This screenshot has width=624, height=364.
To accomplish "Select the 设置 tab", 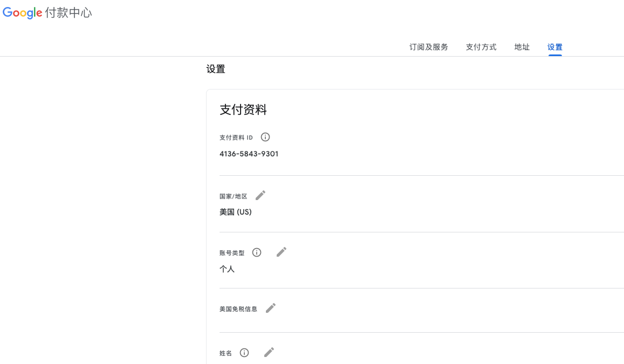I will coord(555,47).
